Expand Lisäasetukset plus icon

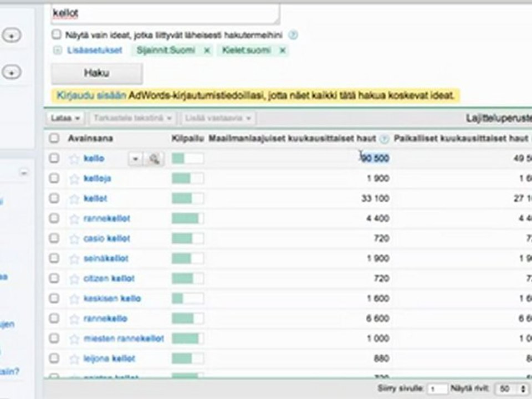(57, 50)
